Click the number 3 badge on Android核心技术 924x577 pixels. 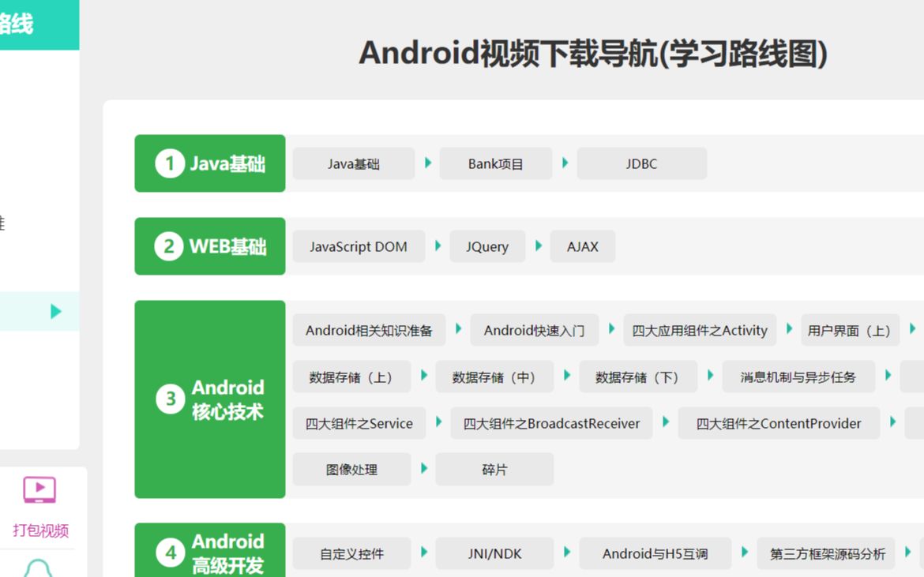[x=171, y=399]
